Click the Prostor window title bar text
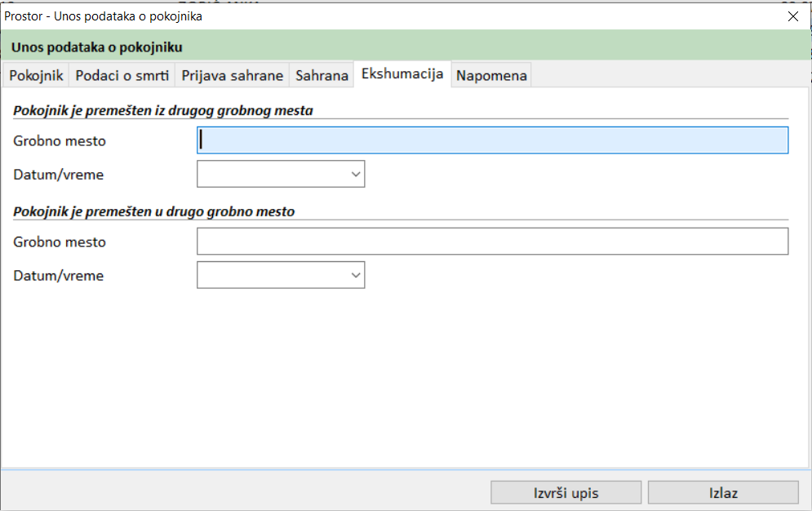 point(104,16)
